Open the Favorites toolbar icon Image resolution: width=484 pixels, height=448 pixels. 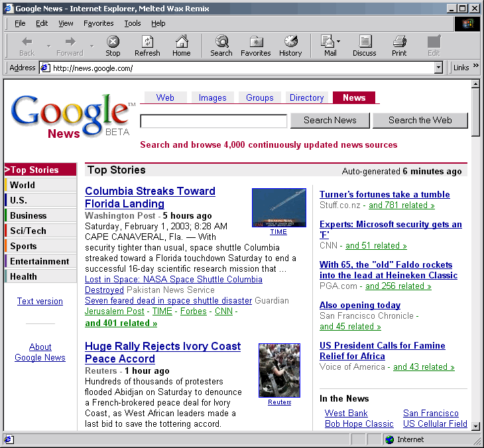tap(256, 46)
